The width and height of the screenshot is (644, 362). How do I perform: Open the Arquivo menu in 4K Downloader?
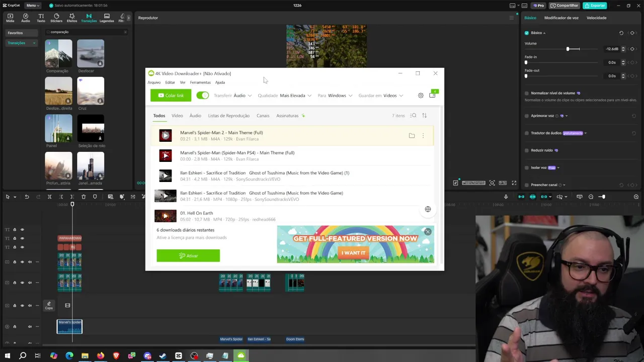[x=154, y=82]
